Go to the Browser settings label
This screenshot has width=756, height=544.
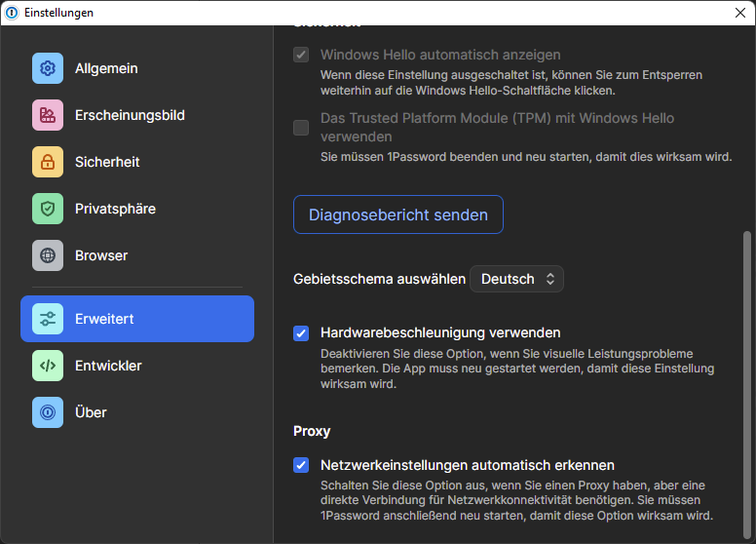coord(101,255)
